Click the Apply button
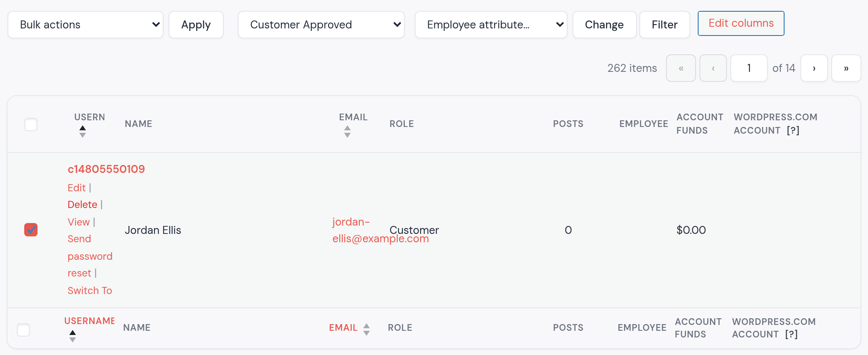 pos(196,25)
